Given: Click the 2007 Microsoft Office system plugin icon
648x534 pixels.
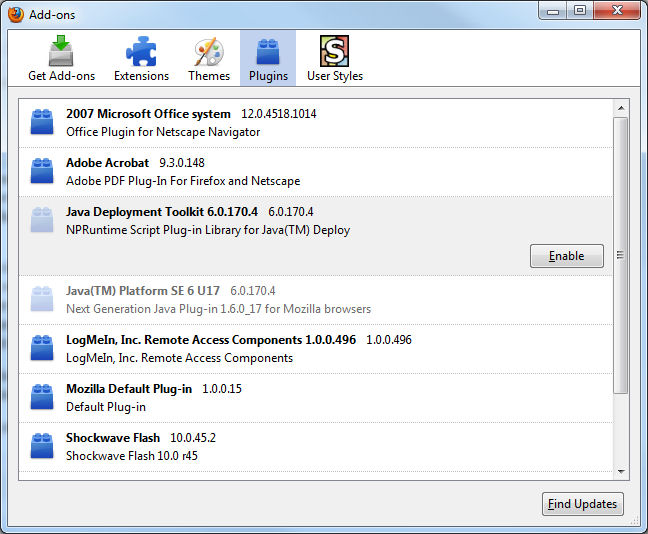Looking at the screenshot, I should (42, 122).
